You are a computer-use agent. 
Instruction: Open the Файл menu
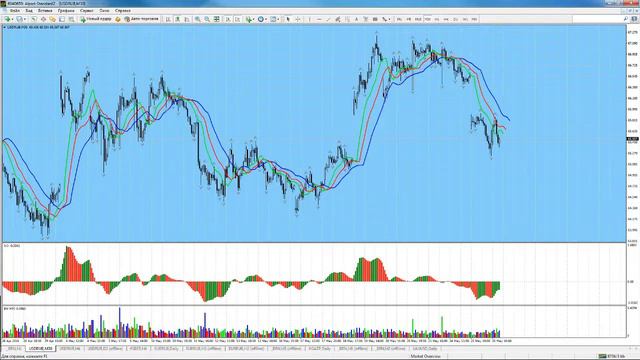14,11
